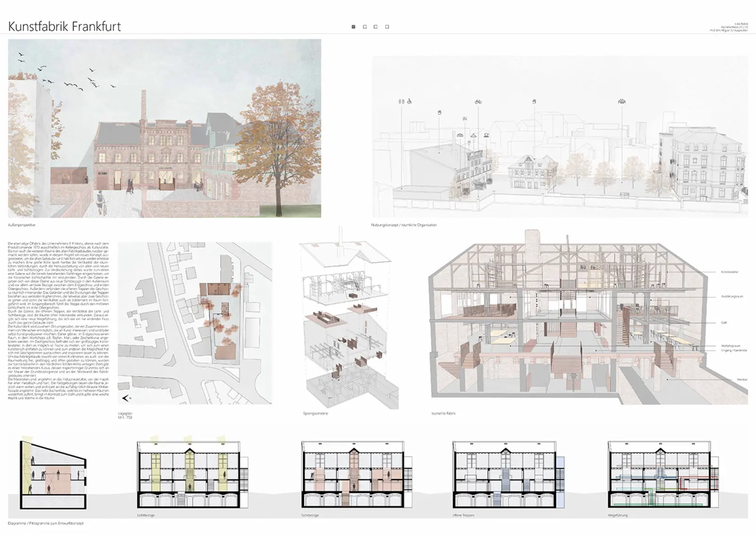This screenshot has width=756, height=535.
Task: Click the project description text block
Action: click(59, 320)
